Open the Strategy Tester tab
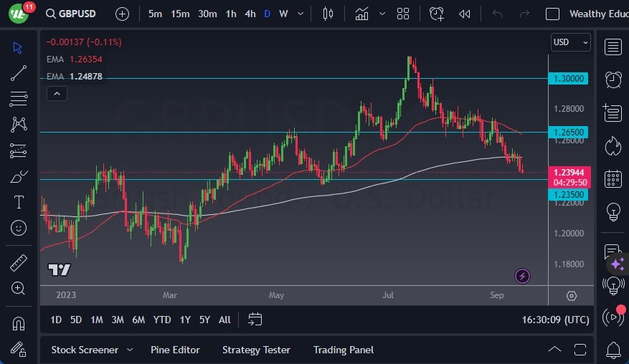The height and width of the screenshot is (364, 629). click(256, 350)
